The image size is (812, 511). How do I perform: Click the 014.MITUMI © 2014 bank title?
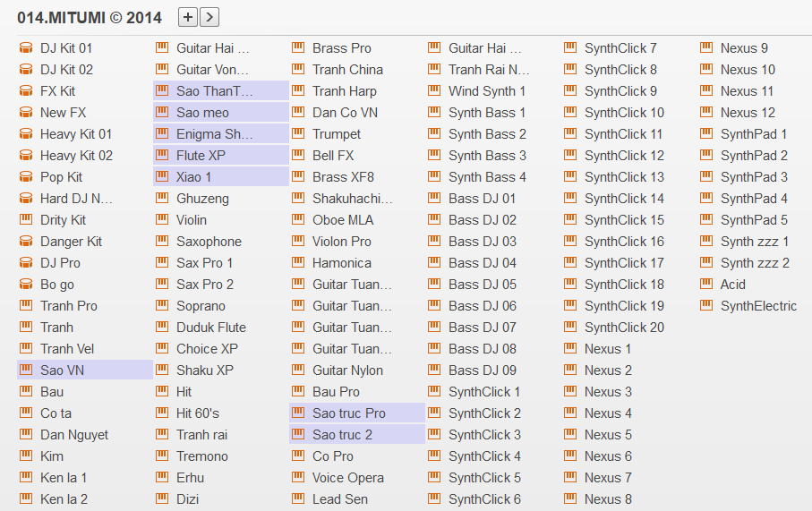(x=90, y=17)
